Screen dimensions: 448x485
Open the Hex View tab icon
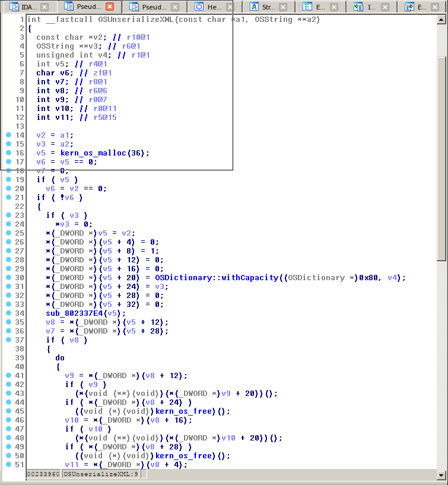tap(199, 7)
